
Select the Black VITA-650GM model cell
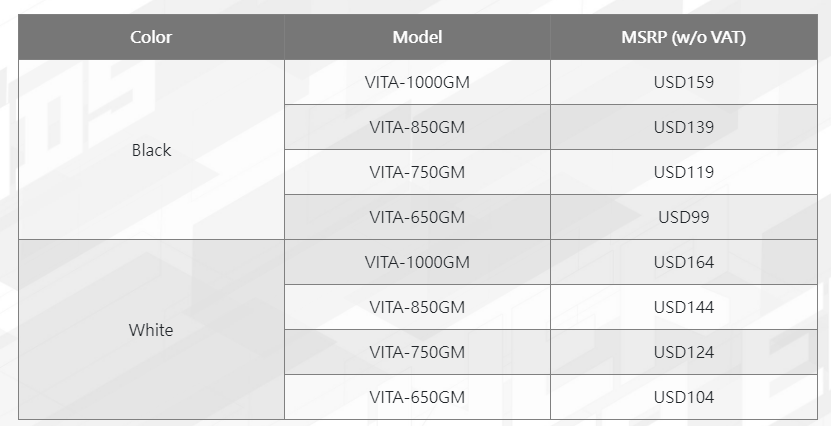(417, 217)
